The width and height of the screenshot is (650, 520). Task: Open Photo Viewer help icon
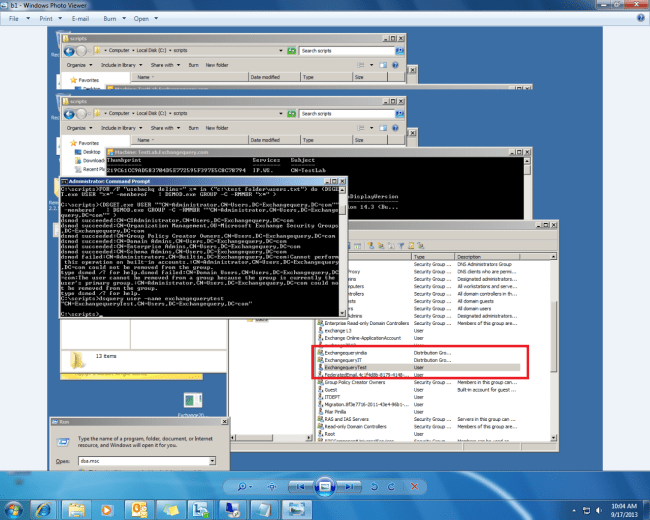tap(637, 18)
